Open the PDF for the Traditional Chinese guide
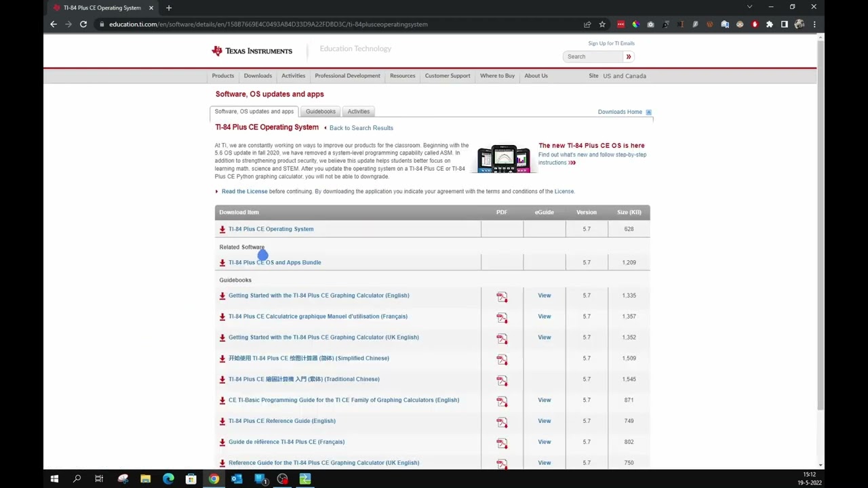Viewport: 868px width, 488px height. tap(502, 380)
